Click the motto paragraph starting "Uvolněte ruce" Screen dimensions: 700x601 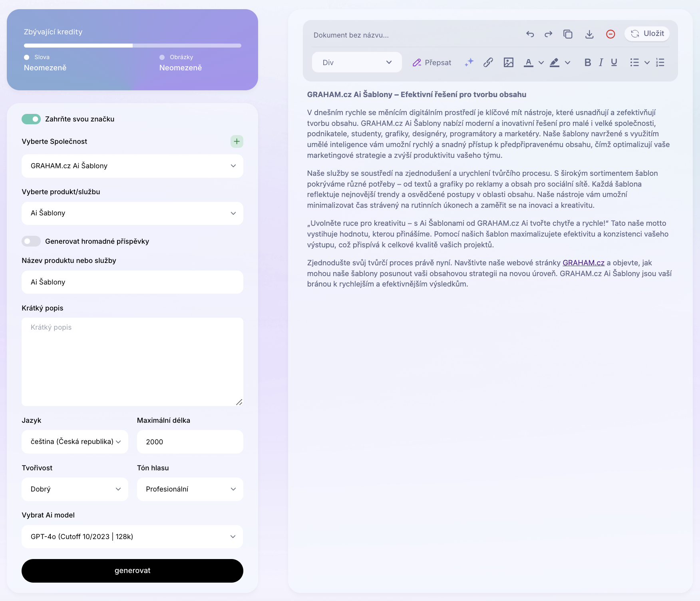coord(487,234)
